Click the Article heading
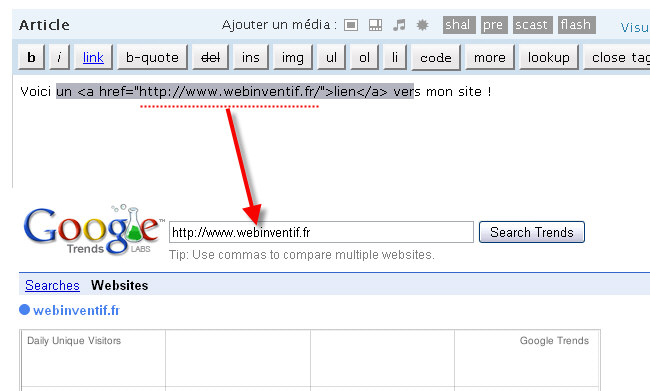Viewport: 650px width, 391px height. (x=44, y=25)
